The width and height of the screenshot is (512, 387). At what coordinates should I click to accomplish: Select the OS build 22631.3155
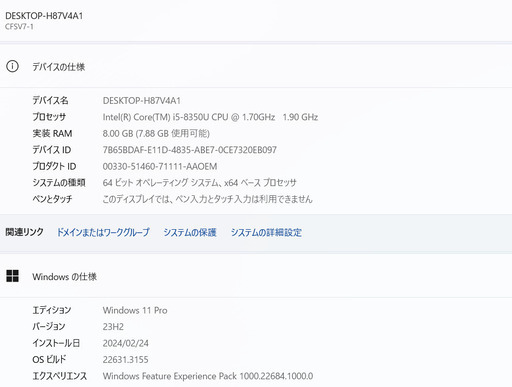[x=126, y=359]
